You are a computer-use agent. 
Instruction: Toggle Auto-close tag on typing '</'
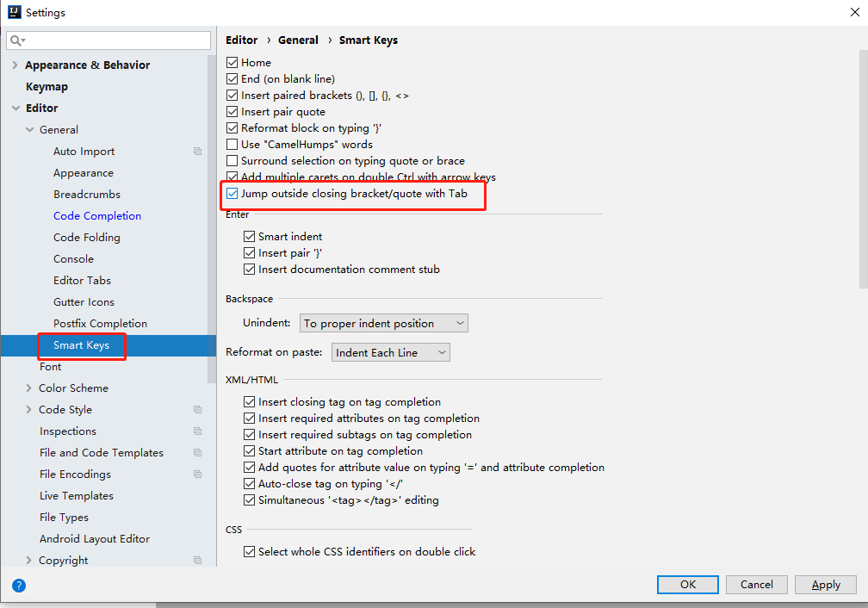(x=250, y=483)
